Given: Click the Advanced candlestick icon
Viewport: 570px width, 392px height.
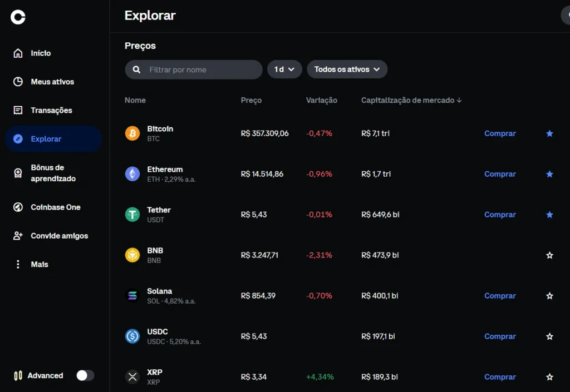Looking at the screenshot, I should tap(18, 375).
